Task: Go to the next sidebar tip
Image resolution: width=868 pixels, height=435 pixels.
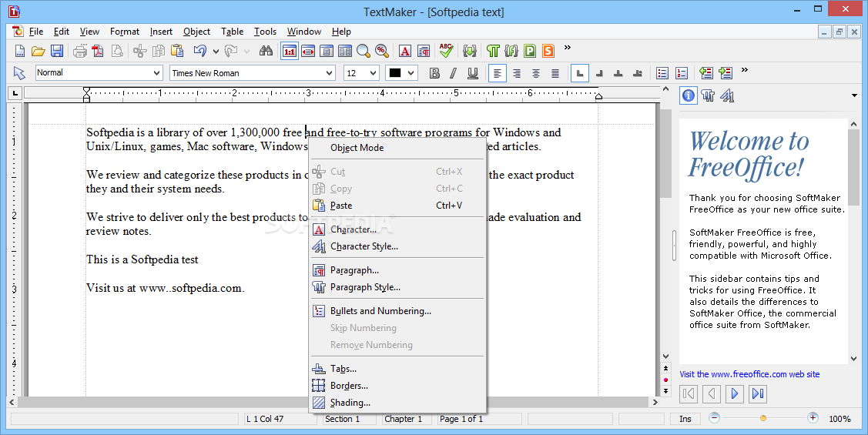Action: 735,393
